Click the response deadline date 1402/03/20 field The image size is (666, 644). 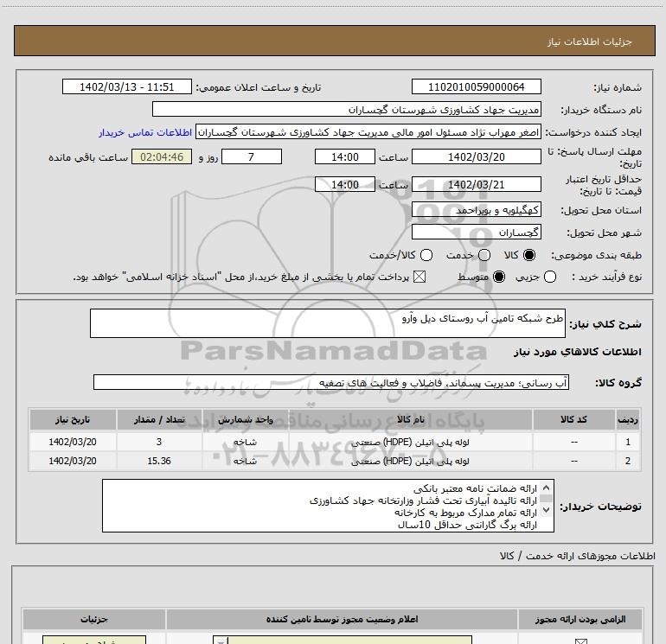coord(476,157)
